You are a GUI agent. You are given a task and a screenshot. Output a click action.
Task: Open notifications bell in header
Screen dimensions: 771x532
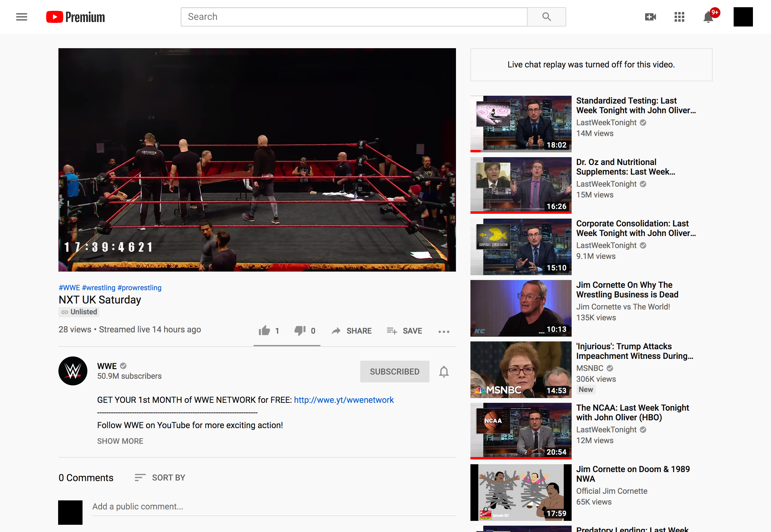click(x=709, y=17)
